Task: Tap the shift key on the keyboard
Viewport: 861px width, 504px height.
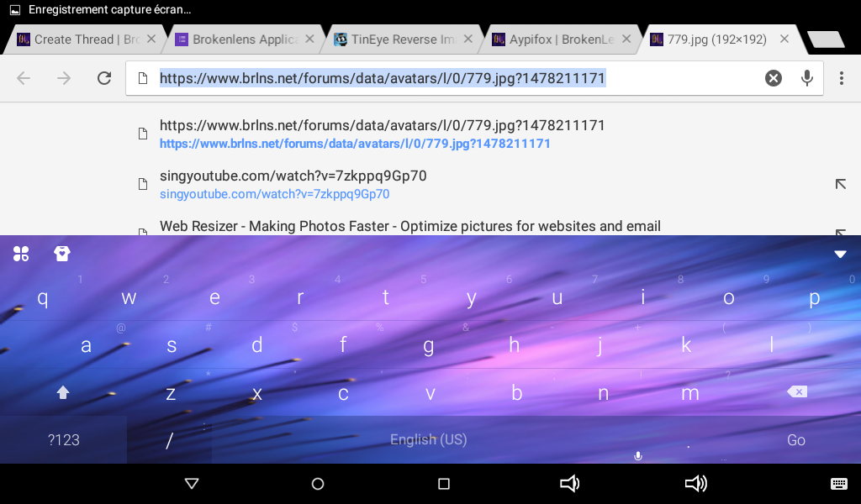Action: click(x=63, y=392)
